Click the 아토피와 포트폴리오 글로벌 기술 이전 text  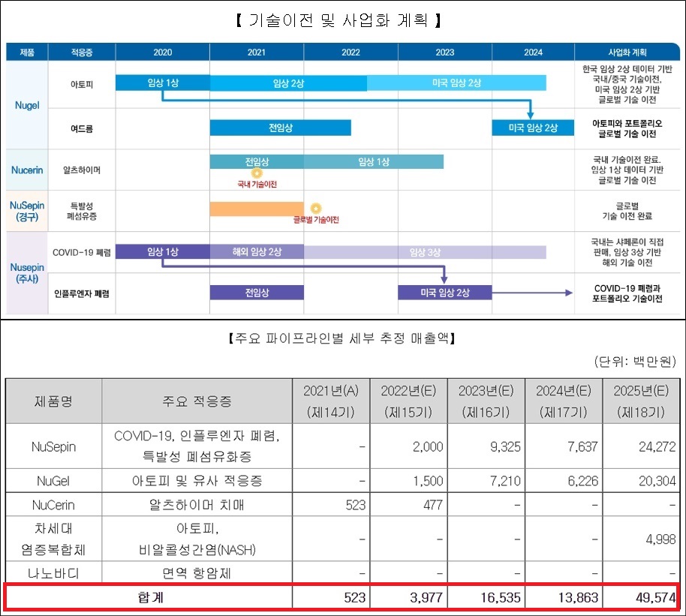627,128
